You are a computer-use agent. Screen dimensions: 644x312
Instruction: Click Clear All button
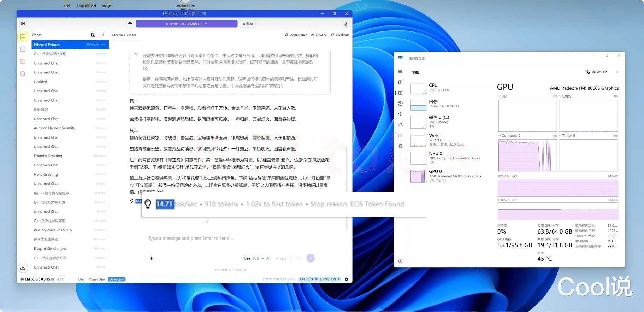click(319, 35)
